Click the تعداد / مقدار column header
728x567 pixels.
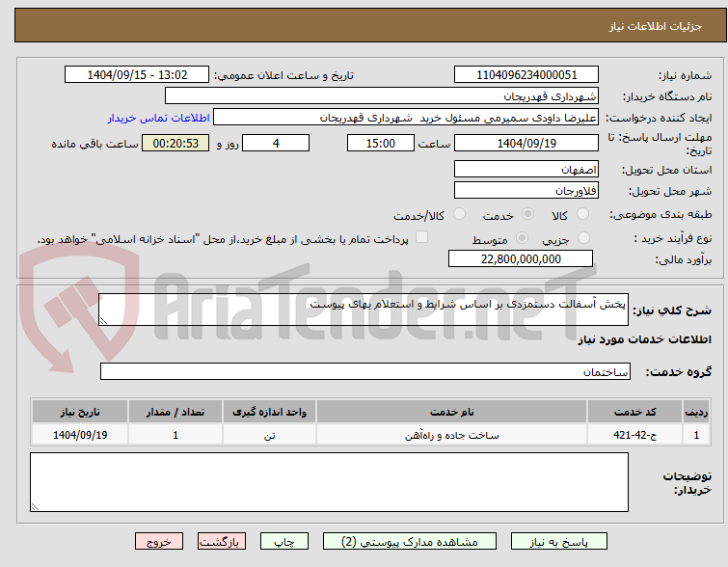pyautogui.click(x=175, y=412)
